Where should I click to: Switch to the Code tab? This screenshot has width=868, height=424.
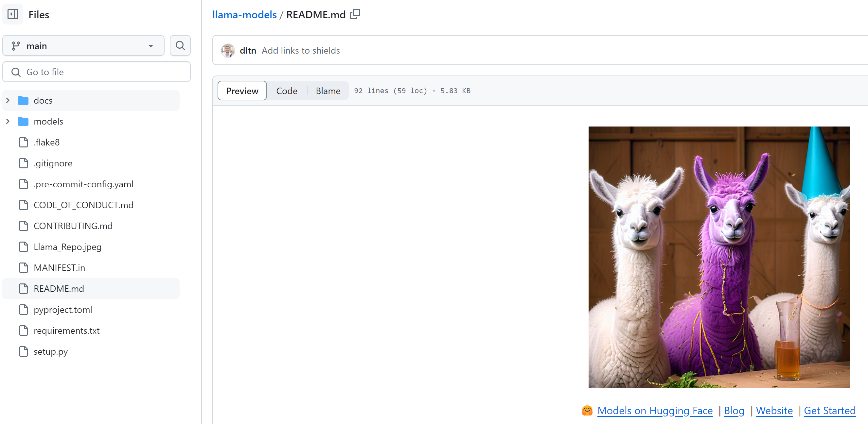(287, 91)
